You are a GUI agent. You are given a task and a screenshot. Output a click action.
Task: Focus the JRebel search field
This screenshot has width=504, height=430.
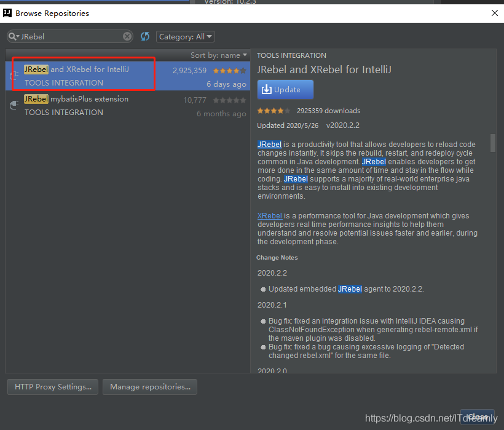pos(71,37)
